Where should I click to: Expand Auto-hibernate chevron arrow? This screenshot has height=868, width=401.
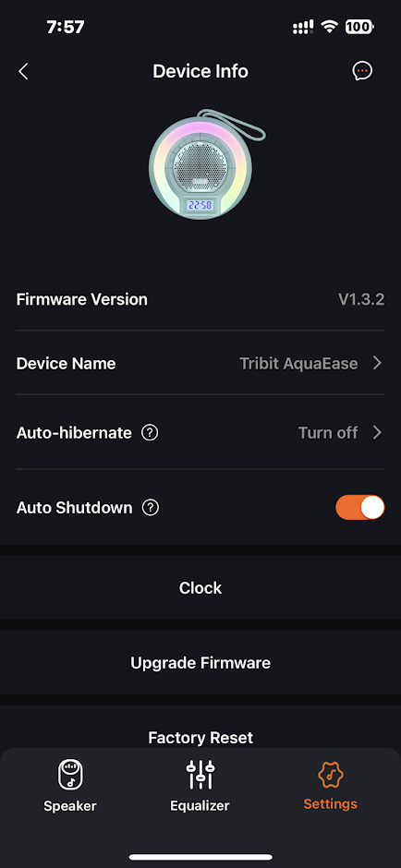point(377,432)
